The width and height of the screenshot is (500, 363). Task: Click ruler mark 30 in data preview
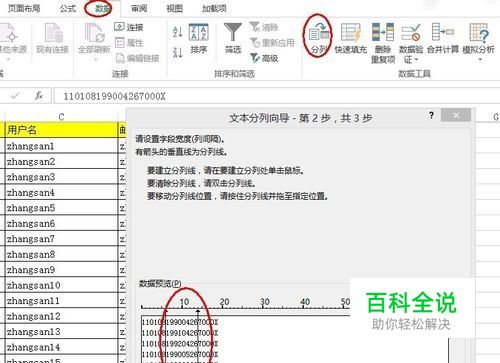pos(265,302)
